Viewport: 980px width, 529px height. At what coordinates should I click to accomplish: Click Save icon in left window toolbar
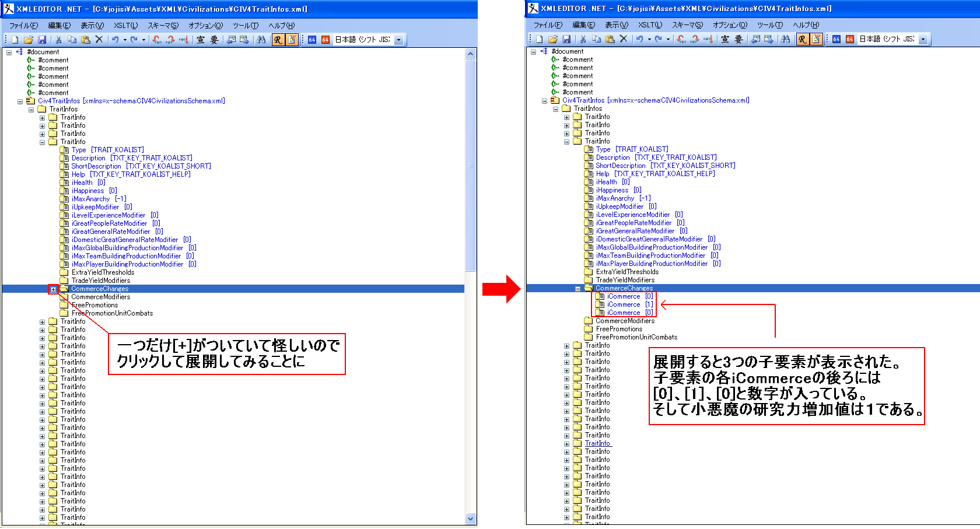click(42, 40)
